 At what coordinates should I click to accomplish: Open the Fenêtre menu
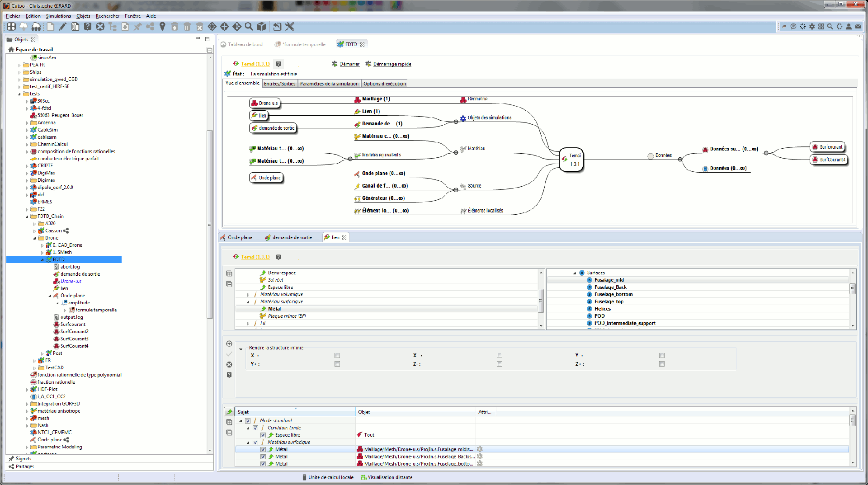133,16
